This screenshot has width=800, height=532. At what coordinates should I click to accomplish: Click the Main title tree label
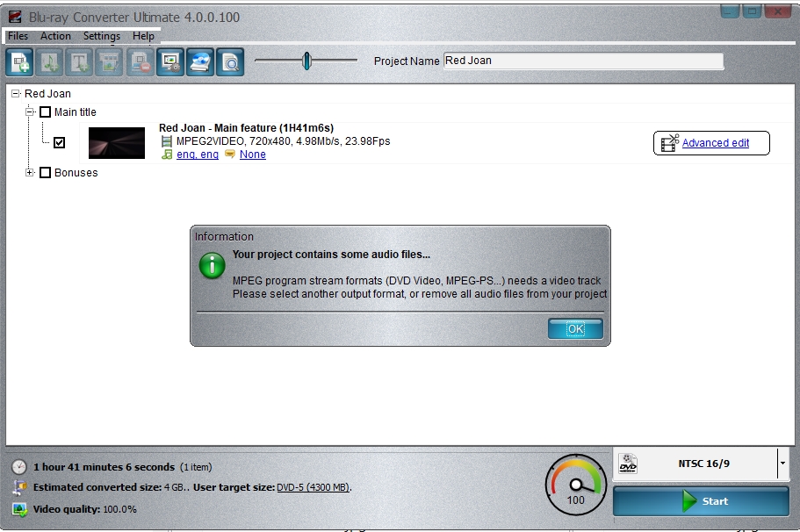[75, 112]
